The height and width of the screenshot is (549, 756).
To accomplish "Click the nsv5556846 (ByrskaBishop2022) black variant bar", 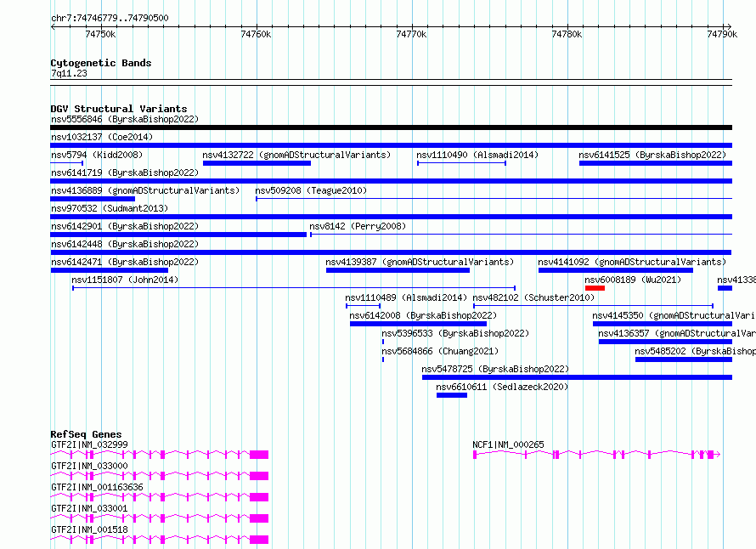I will tap(391, 127).
